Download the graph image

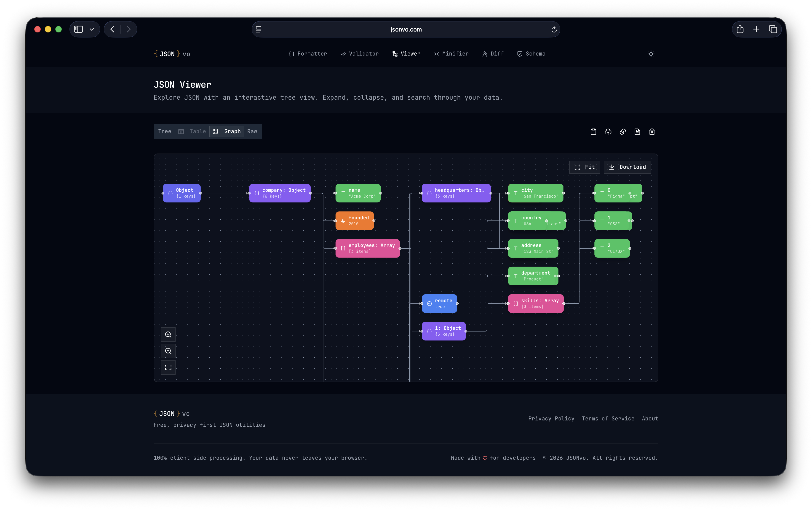click(x=627, y=167)
